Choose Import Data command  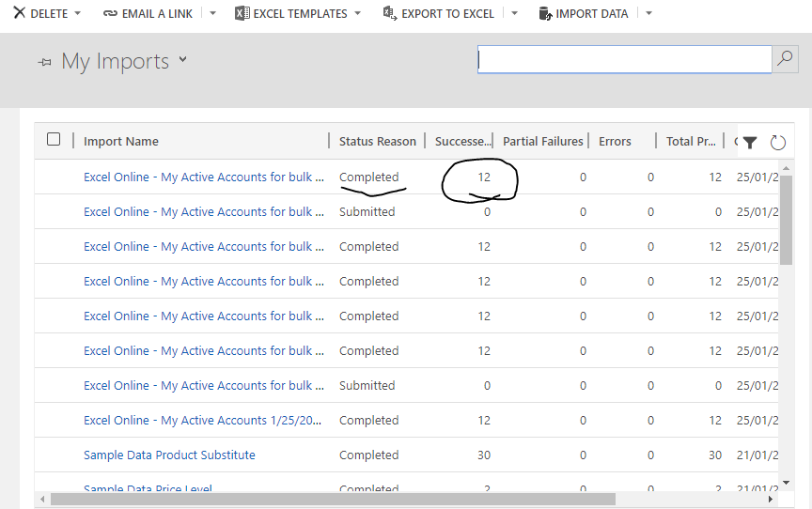[x=591, y=13]
